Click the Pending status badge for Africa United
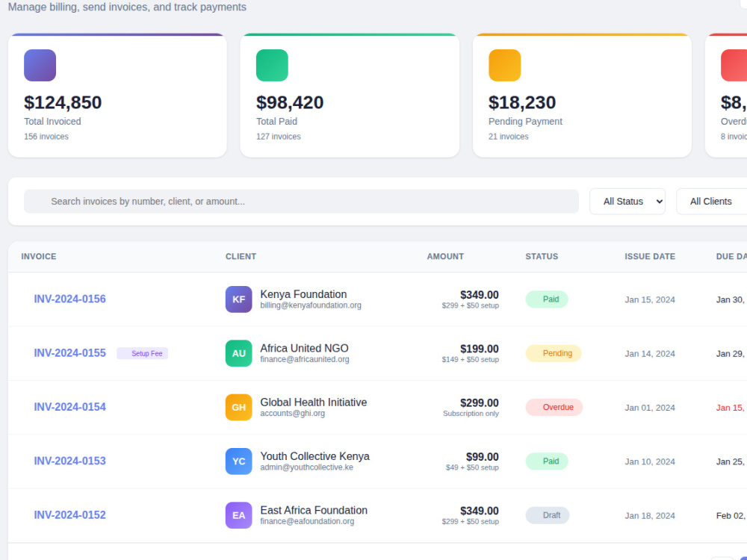Viewport: 747px width, 560px height. 553,353
